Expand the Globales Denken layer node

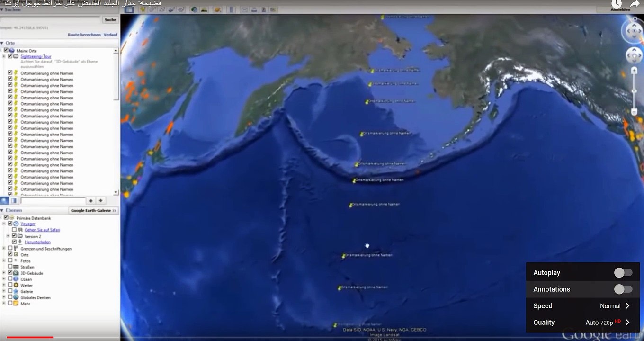[x=4, y=297]
